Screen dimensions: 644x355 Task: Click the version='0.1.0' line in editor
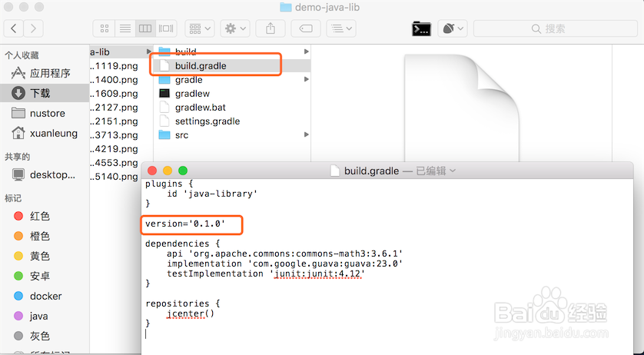(185, 224)
